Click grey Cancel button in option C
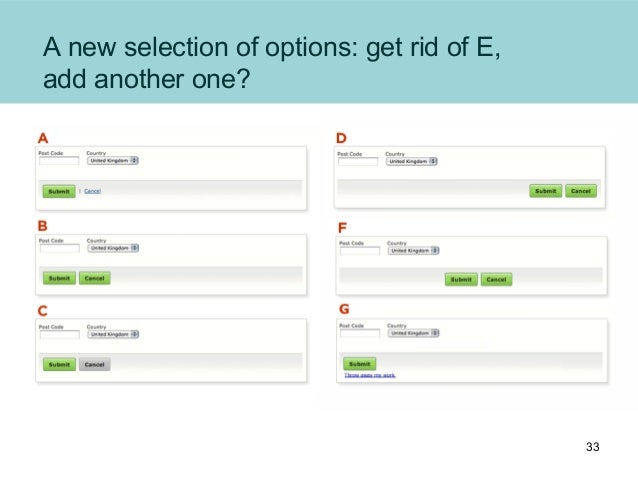The image size is (638, 479). point(94,365)
